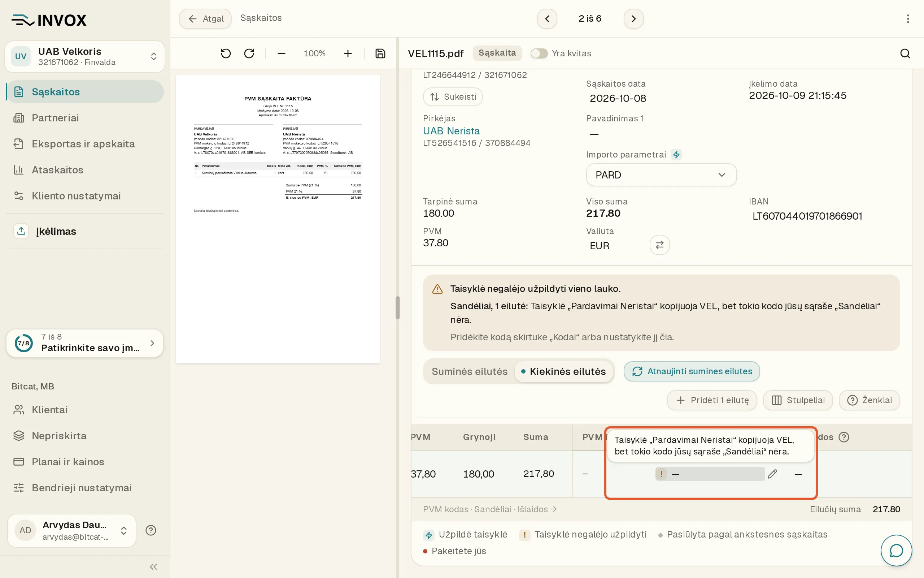Click the help question mark near the user profile
Screen dimensions: 924x578
point(151,530)
